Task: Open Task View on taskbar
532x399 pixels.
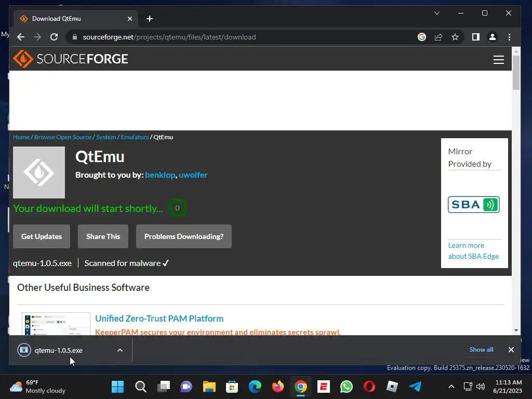Action: coord(164,387)
